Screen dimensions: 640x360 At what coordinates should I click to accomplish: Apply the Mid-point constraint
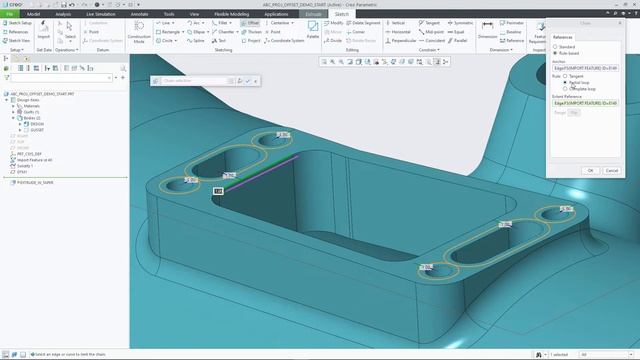point(431,32)
